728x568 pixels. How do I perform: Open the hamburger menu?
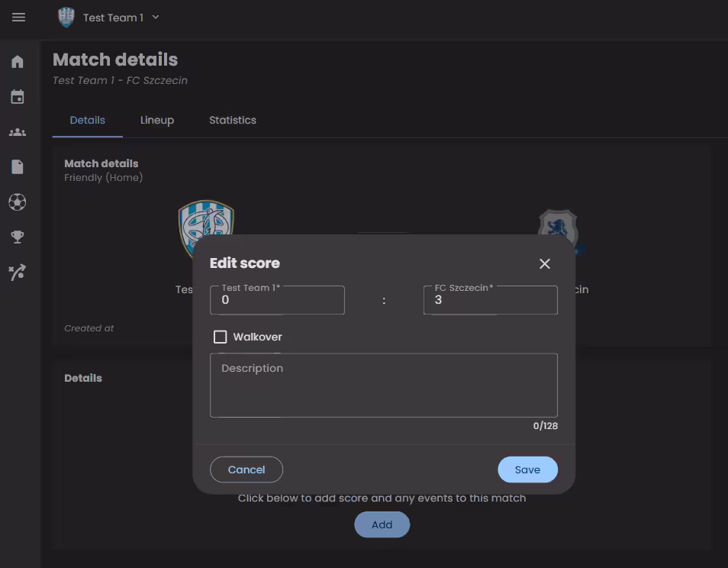tap(19, 18)
